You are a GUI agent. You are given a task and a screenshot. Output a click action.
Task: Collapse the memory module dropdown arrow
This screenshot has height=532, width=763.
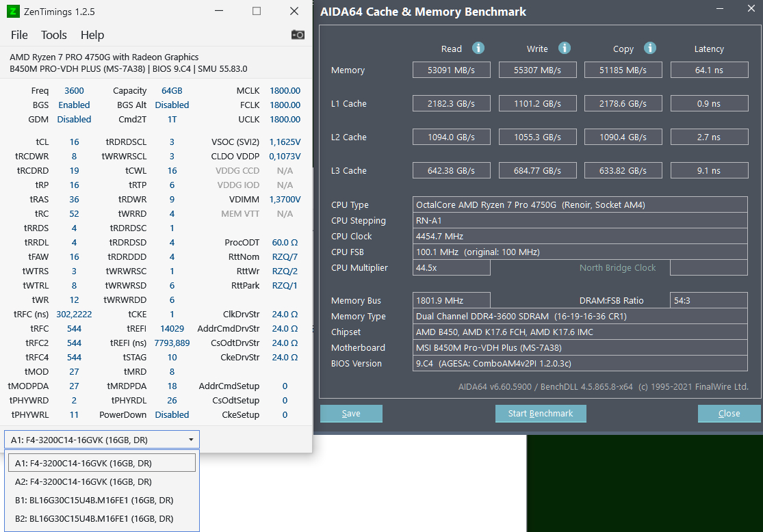191,440
